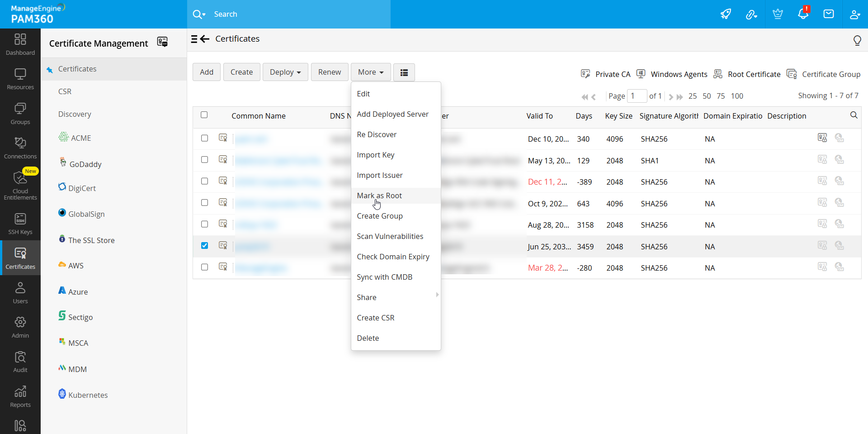Click the notifications bell icon
The width and height of the screenshot is (868, 434).
[803, 14]
